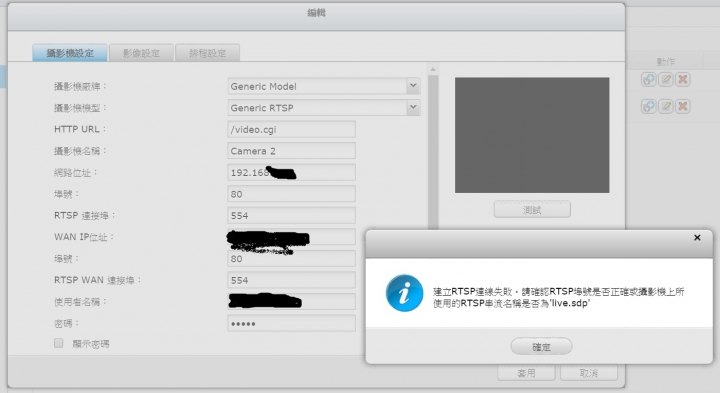Image resolution: width=720 pixels, height=393 pixels.
Task: Click the HTTP URL field showing /video.cgi
Action: coord(292,129)
